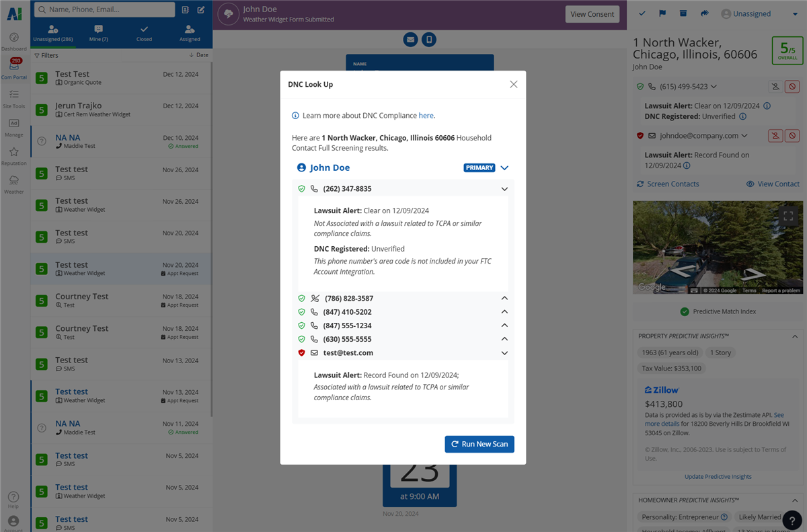807x532 pixels.
Task: Click the flag icon in the top toolbar
Action: 662,13
